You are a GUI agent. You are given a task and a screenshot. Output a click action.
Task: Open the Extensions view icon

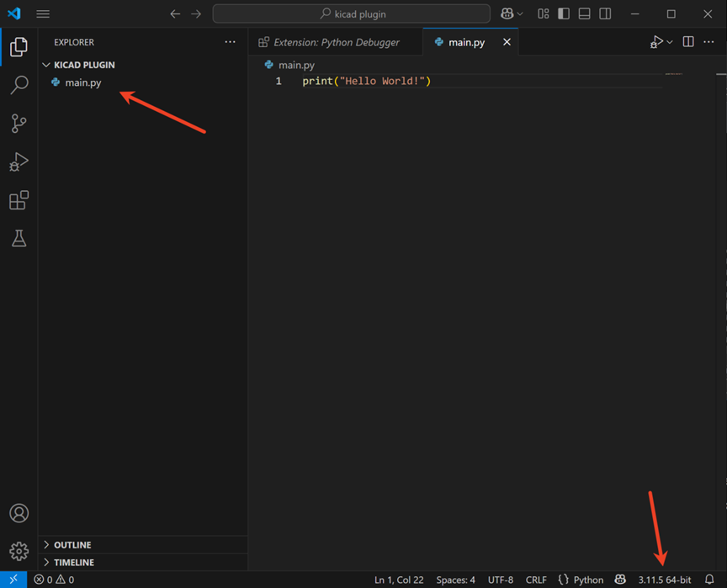coord(19,200)
